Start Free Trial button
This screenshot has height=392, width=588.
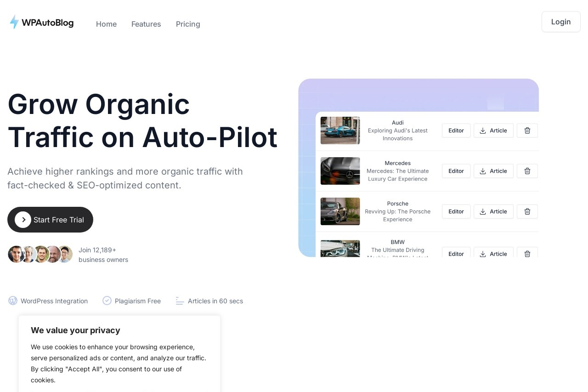point(50,220)
